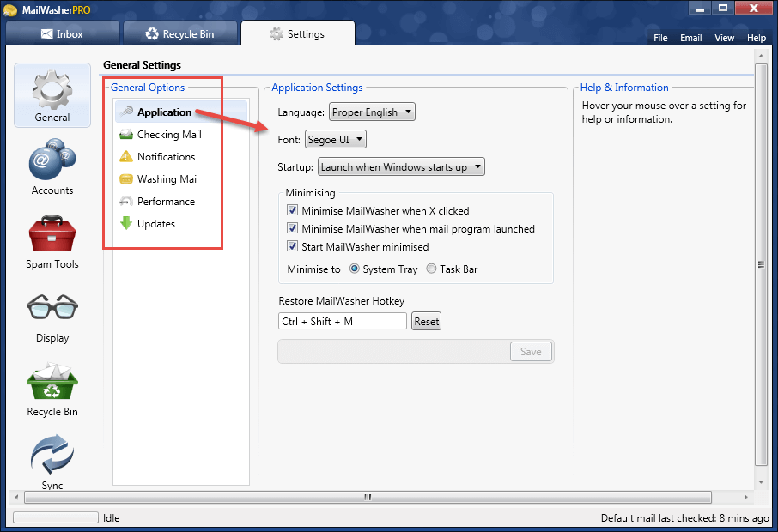Switch to the Inbox tab
The image size is (778, 532).
(x=63, y=33)
